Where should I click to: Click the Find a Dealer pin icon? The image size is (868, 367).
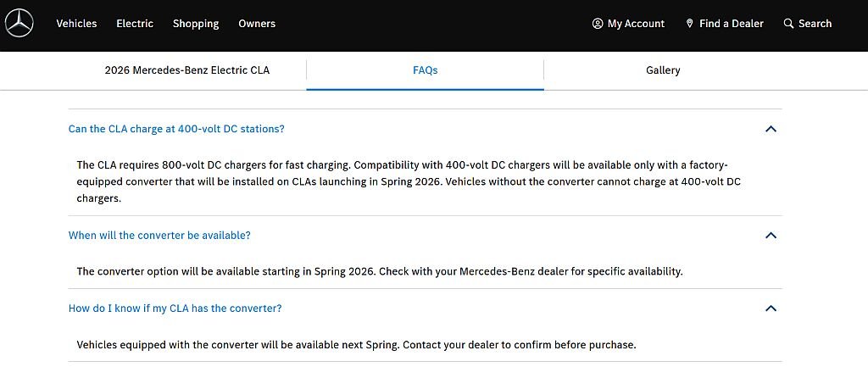coord(690,24)
